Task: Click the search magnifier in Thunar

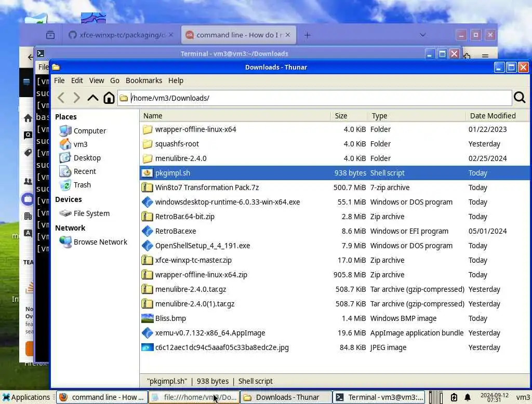Action: [520, 98]
